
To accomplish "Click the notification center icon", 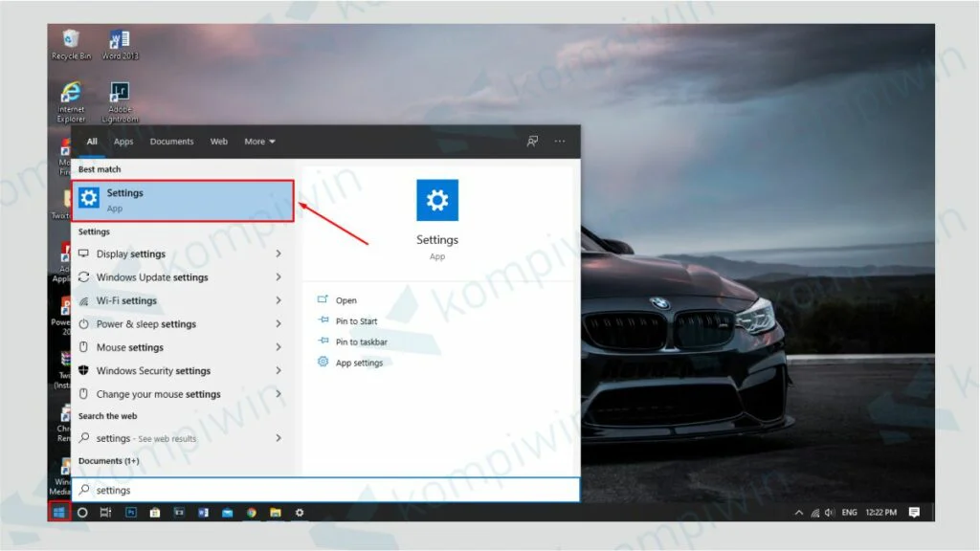I will click(914, 513).
